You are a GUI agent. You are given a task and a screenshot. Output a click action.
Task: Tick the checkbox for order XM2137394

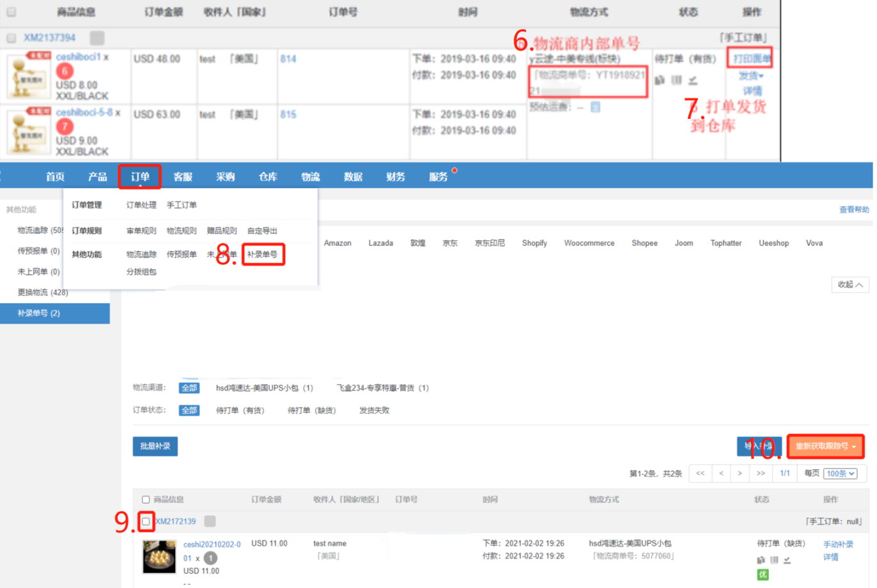[12, 38]
